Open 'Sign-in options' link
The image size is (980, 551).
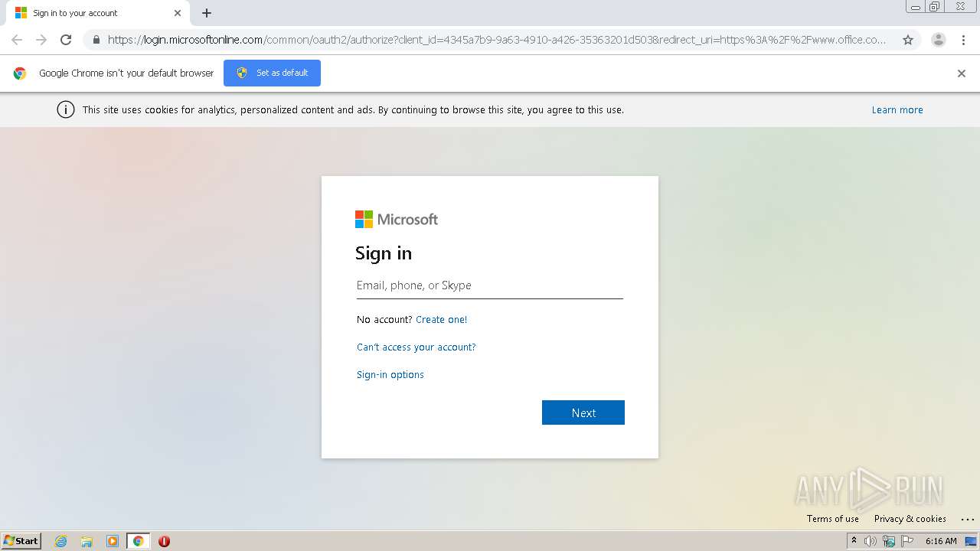coord(390,375)
